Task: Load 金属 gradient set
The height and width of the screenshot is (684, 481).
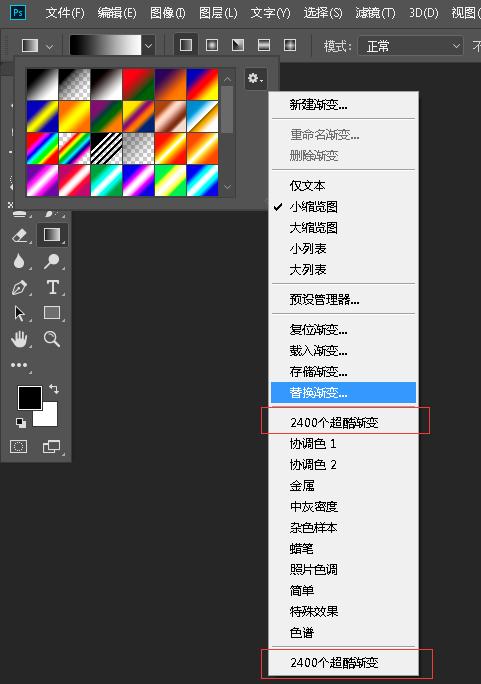Action: tap(343, 485)
